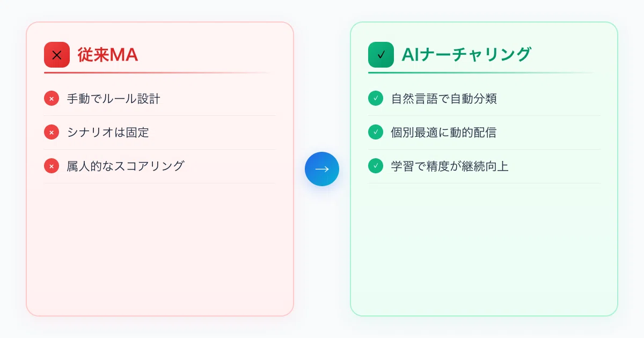The height and width of the screenshot is (338, 644).
Task: Click the red cross next to 手動でルール設計
Action: [x=52, y=99]
